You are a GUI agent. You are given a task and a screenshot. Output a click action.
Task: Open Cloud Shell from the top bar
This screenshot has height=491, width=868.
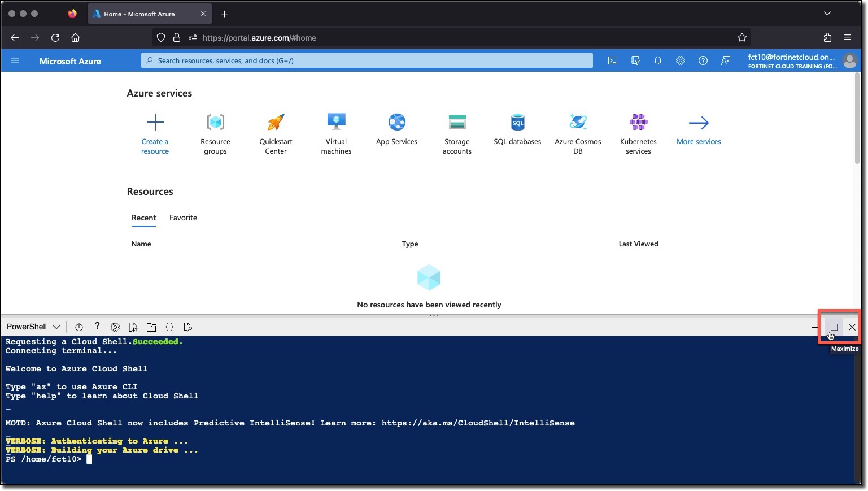pos(613,60)
